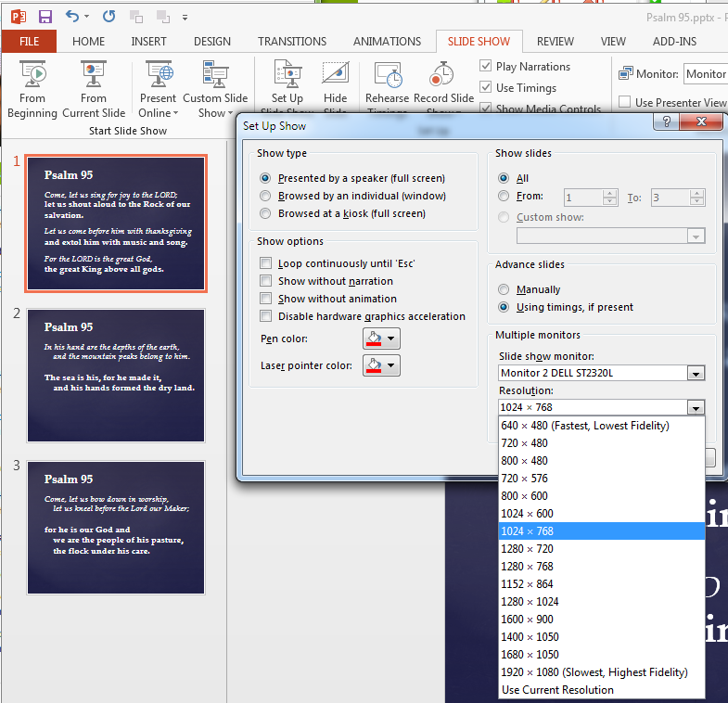Image resolution: width=728 pixels, height=703 pixels.
Task: Expand the Custom show dropdown
Action: [x=696, y=236]
